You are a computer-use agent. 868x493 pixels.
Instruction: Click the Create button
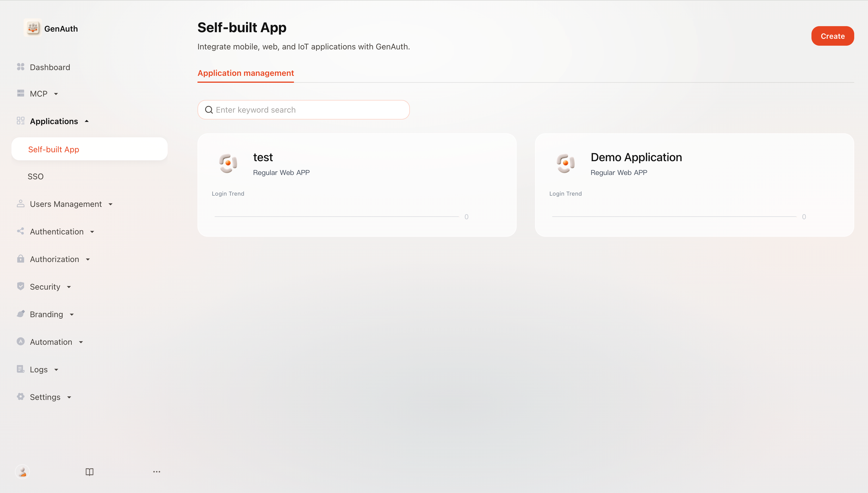832,36
